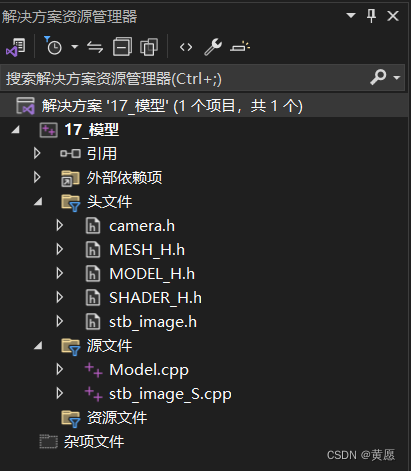Select the 引用 tree item
Viewport: 411px width, 471px height.
[102, 154]
